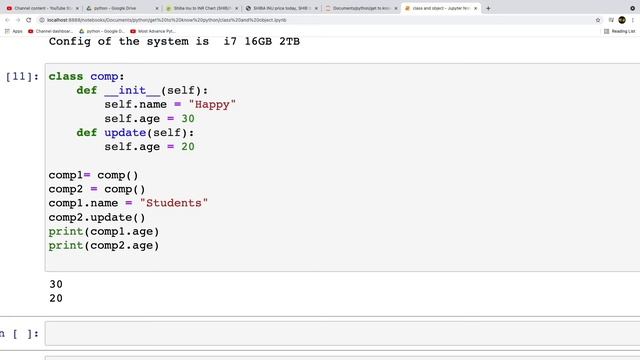
Task: Open the Most Advance Python bookmark
Action: (153, 31)
